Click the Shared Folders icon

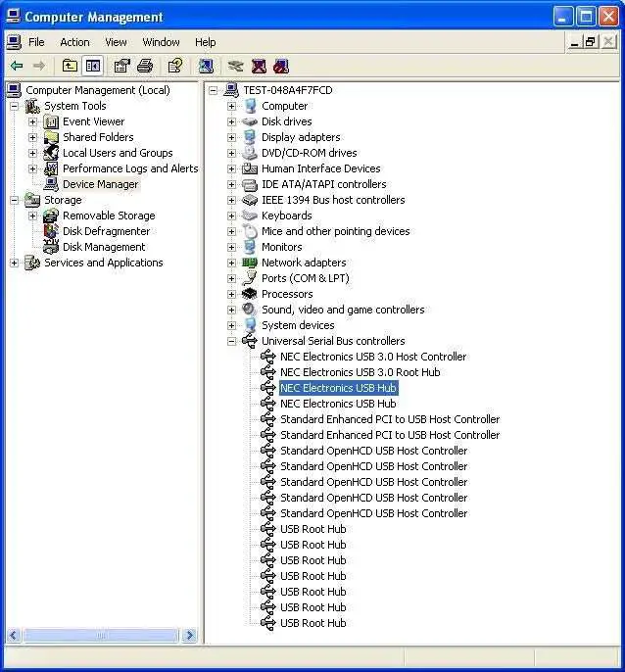(x=52, y=137)
